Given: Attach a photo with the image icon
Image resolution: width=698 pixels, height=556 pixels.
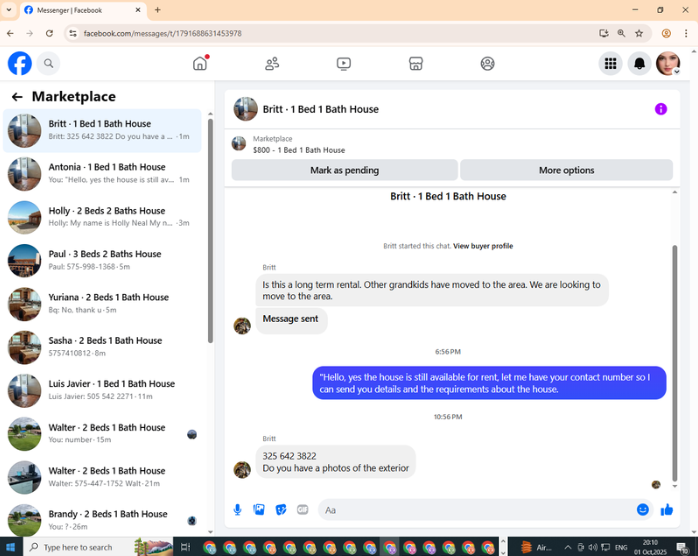Looking at the screenshot, I should click(259, 510).
